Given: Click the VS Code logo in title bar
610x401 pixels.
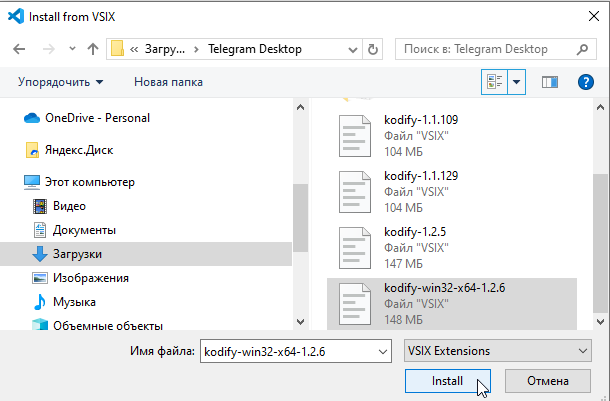Looking at the screenshot, I should pyautogui.click(x=16, y=17).
